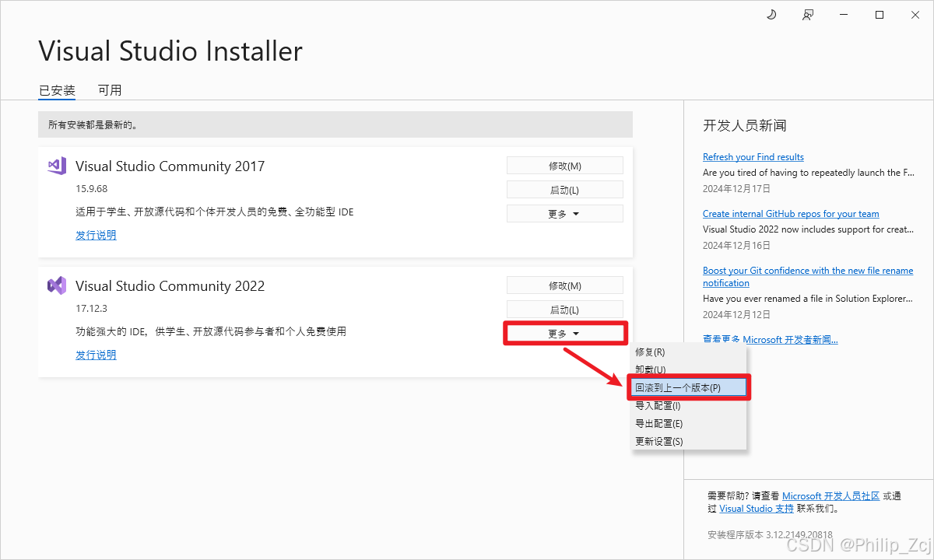Click the Visual Studio 2022 logo icon

tap(57, 285)
